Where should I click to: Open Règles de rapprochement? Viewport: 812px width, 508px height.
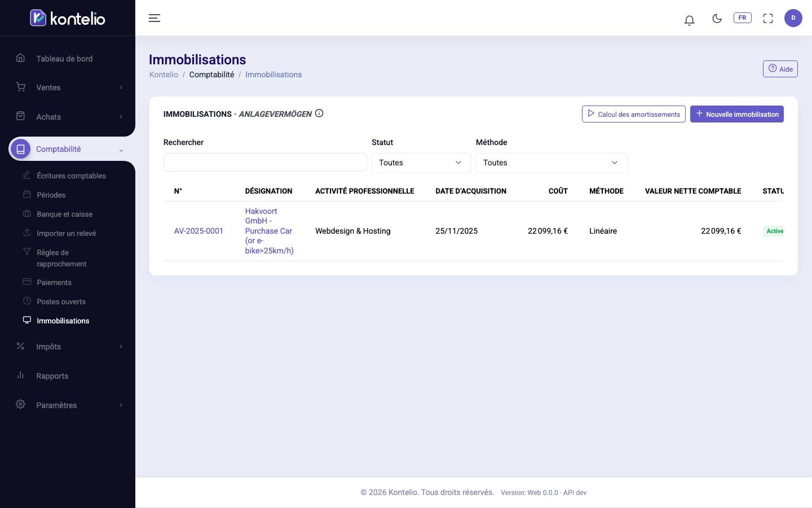click(x=61, y=258)
